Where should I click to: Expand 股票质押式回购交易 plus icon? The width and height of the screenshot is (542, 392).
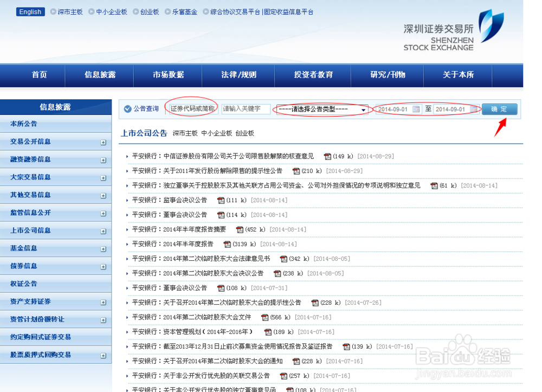(x=104, y=356)
